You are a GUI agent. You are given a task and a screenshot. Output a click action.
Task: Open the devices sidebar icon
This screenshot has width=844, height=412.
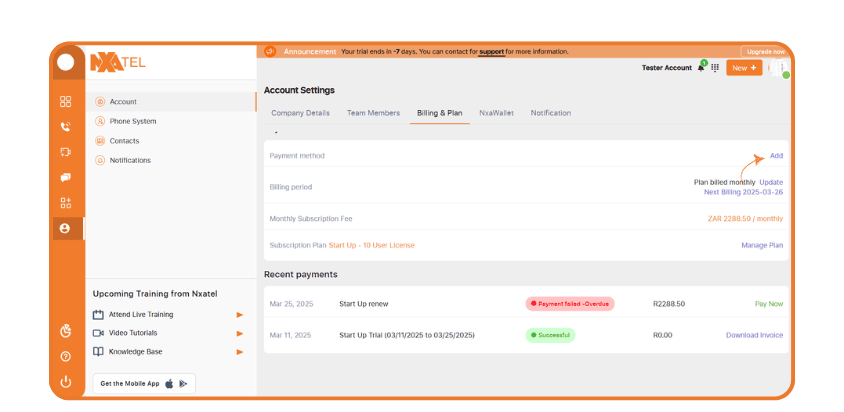point(66,152)
